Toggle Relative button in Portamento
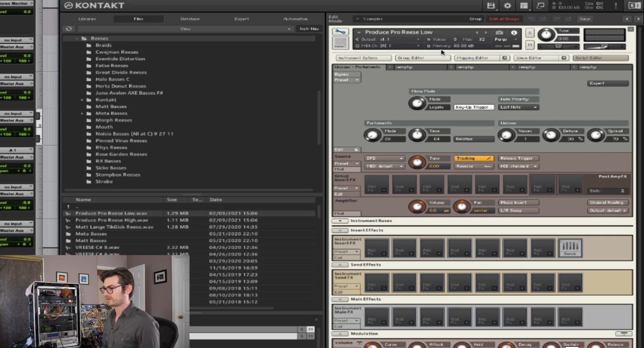This screenshot has width=644, height=348. point(474,139)
